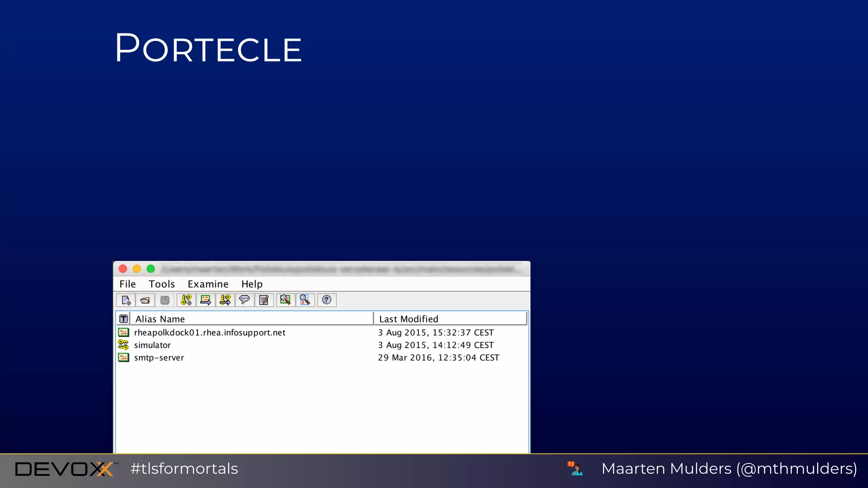Click the Examine CRL magnifier icon

click(305, 300)
